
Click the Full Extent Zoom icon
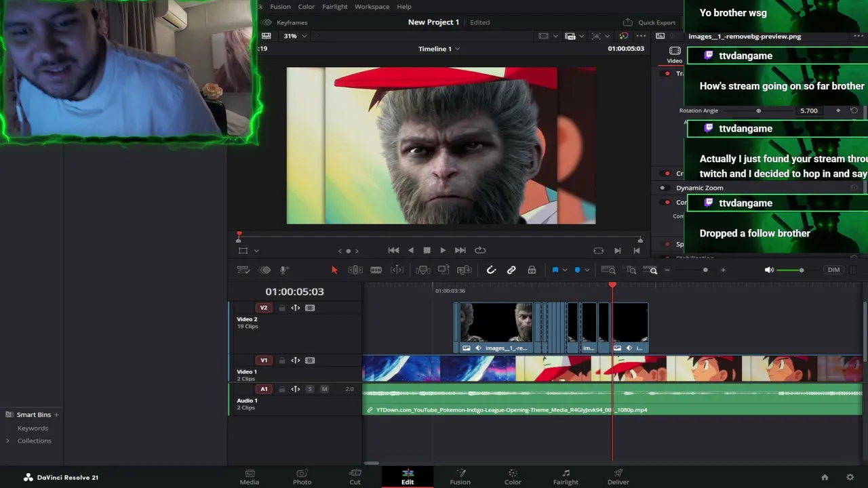(608, 270)
